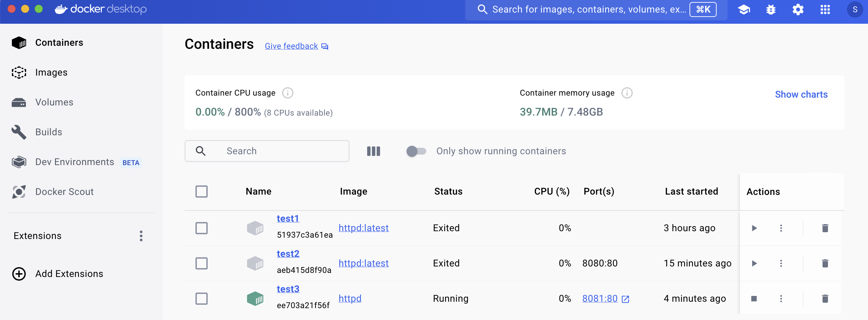This screenshot has height=320, width=868.
Task: Open more actions for test2
Action: (x=781, y=263)
